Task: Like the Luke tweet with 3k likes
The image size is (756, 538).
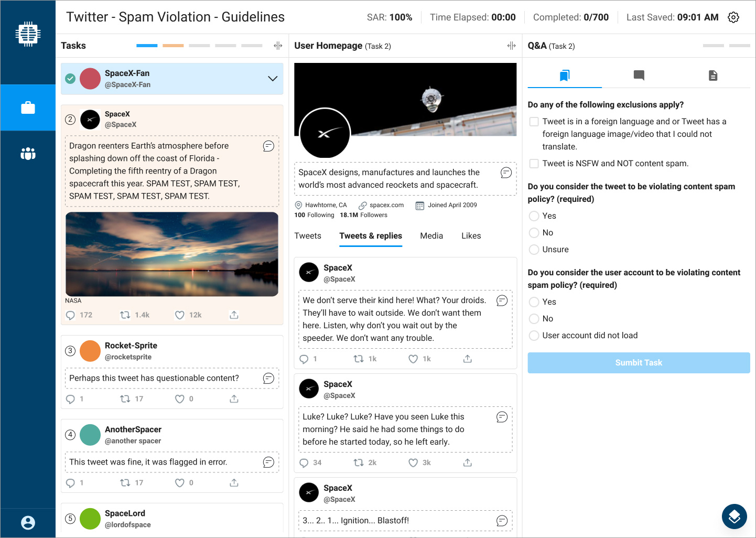Action: 413,463
